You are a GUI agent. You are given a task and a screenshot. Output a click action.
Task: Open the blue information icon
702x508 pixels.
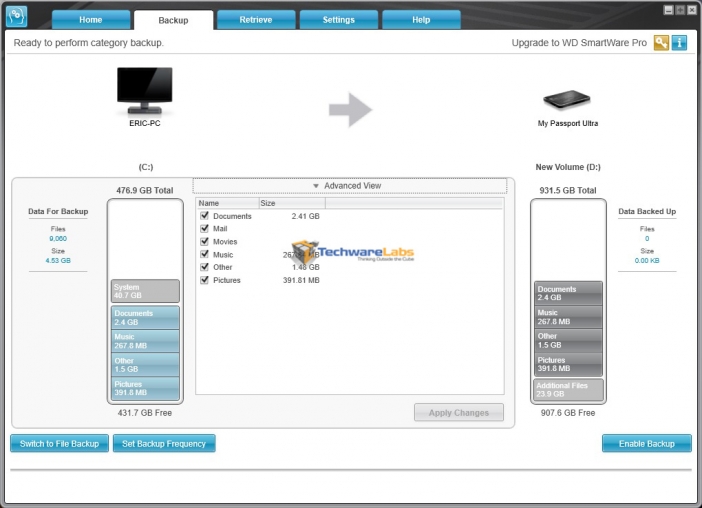click(x=679, y=43)
